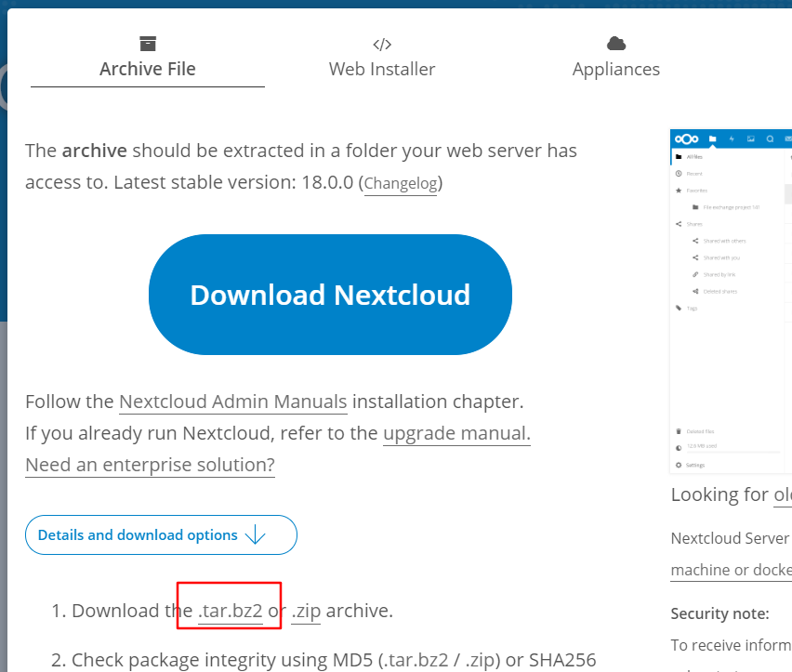The height and width of the screenshot is (672, 792).
Task: Click the Nextcloud files screenshot thumbnail
Action: click(x=731, y=301)
